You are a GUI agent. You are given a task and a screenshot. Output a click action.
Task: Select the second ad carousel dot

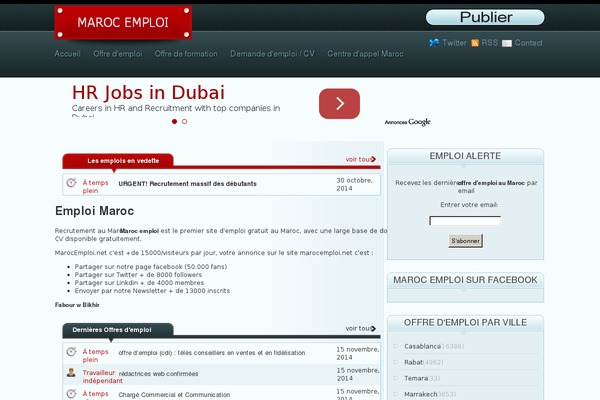click(x=184, y=121)
